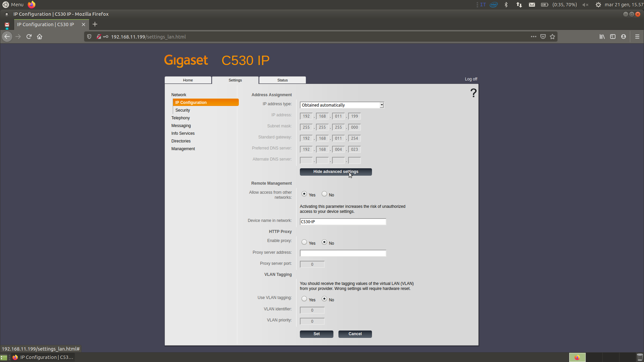This screenshot has height=362, width=644.
Task: Select No for allow access from other networks
Action: point(324,194)
